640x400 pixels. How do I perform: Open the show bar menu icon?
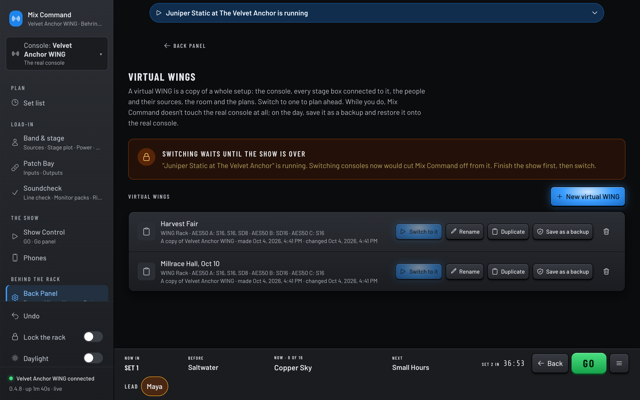pyautogui.click(x=619, y=363)
